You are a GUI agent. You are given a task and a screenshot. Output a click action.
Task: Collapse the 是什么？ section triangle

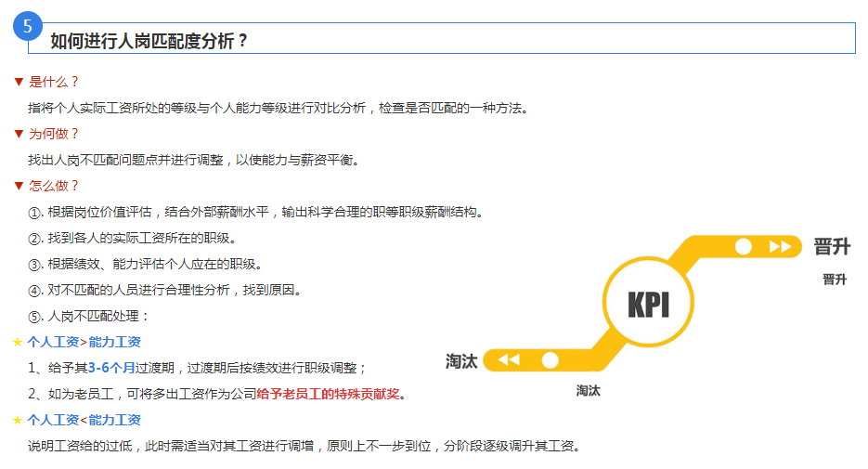point(18,82)
